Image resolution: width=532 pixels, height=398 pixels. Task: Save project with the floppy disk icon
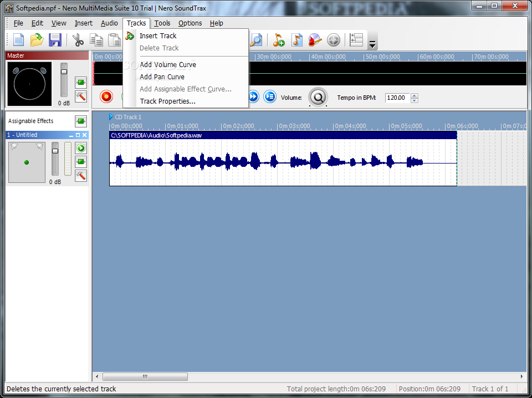pyautogui.click(x=55, y=40)
